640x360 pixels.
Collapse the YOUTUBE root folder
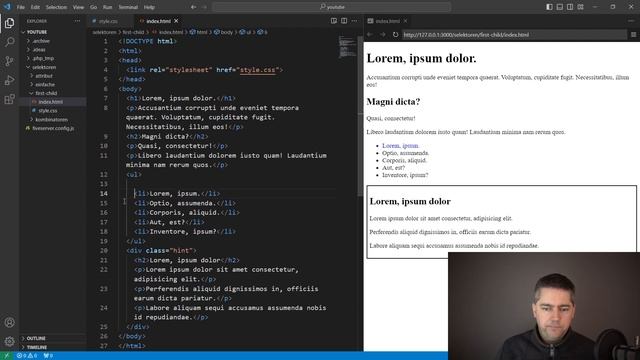point(23,32)
